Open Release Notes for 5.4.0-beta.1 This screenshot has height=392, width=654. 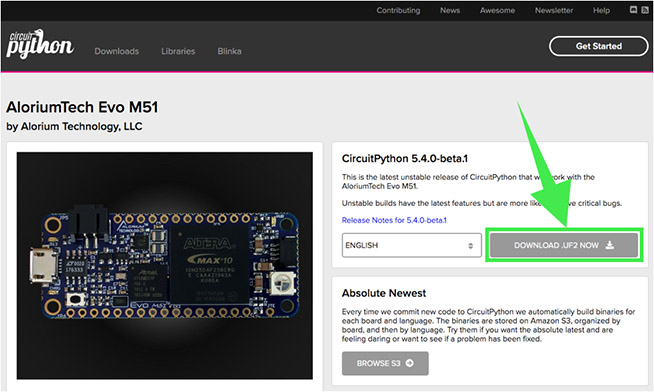point(394,220)
